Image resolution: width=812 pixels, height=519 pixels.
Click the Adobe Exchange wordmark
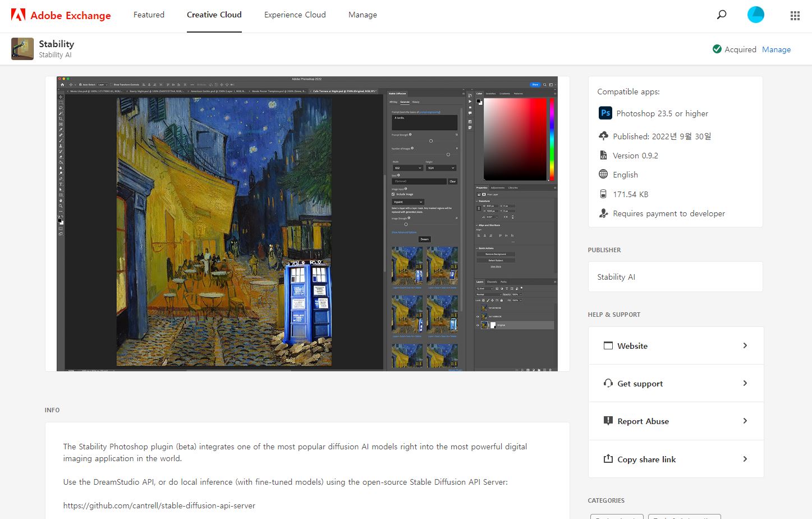(71, 16)
